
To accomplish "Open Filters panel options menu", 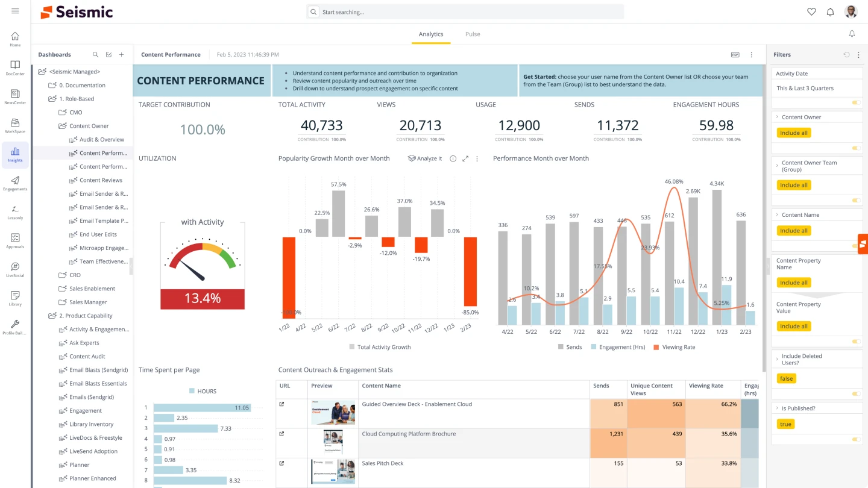I will tap(858, 54).
